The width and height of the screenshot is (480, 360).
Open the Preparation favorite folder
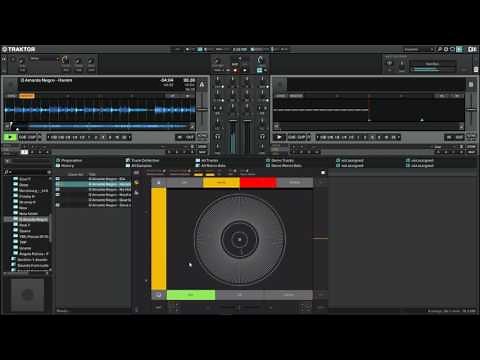(69, 160)
